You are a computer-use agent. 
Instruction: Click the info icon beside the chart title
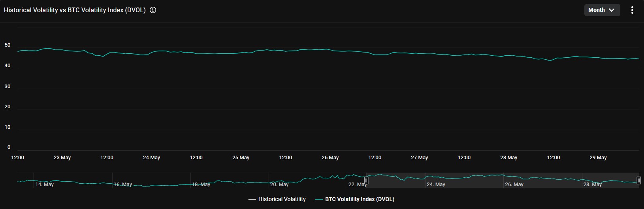point(153,10)
